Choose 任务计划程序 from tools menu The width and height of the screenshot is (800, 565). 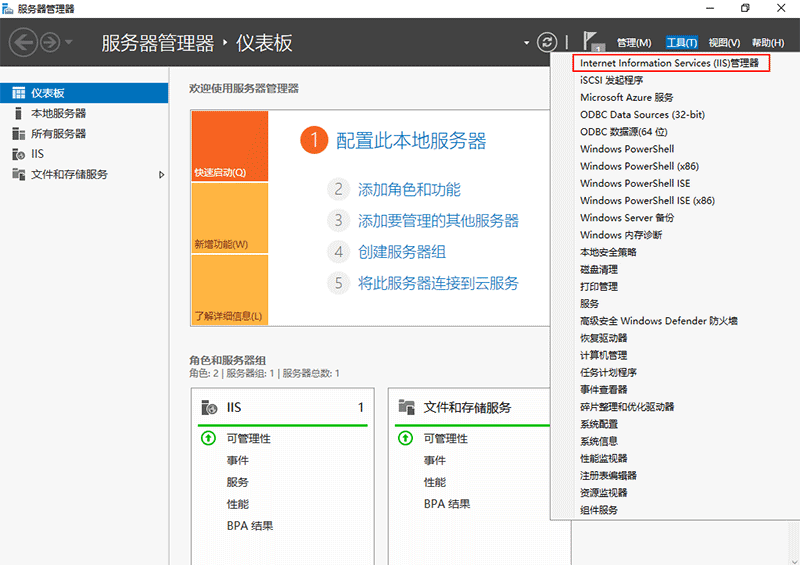click(x=608, y=372)
